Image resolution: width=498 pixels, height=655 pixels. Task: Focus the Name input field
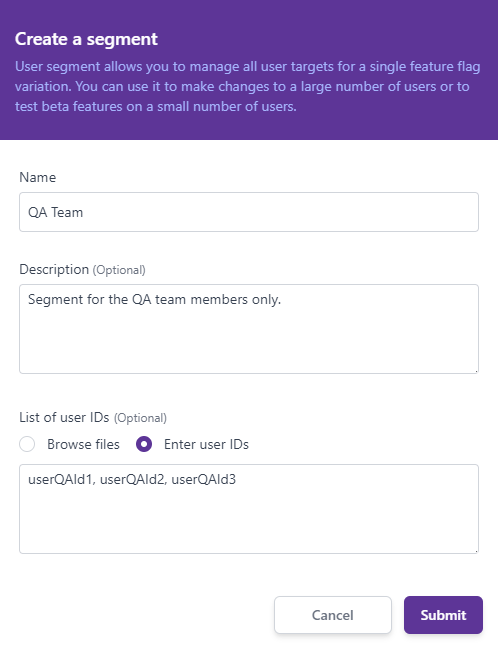click(249, 212)
